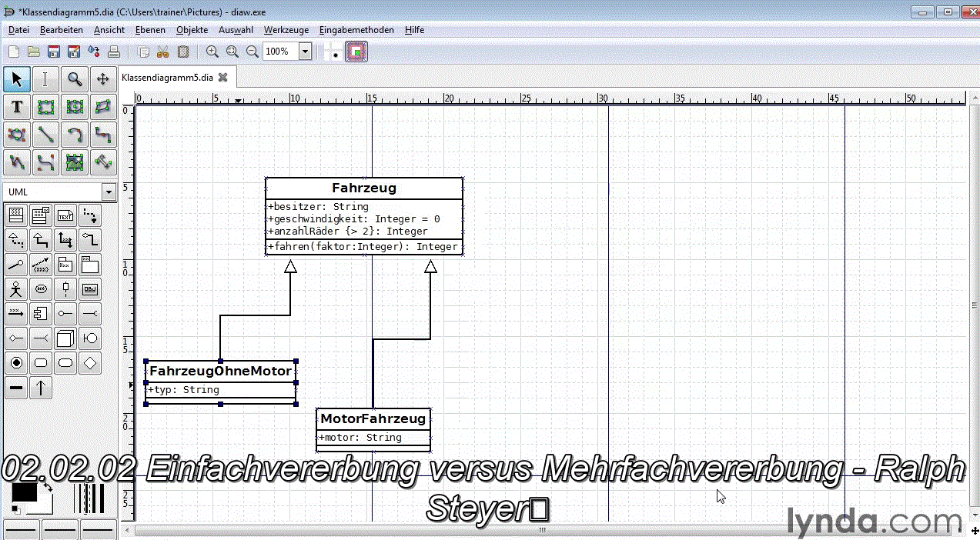Select the Image insert tool
This screenshot has width=980, height=540.
(x=74, y=162)
